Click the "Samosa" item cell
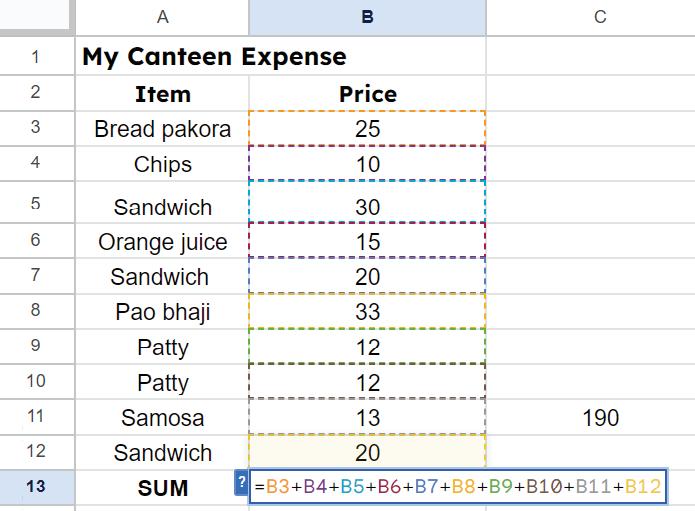This screenshot has width=695, height=511. [162, 418]
